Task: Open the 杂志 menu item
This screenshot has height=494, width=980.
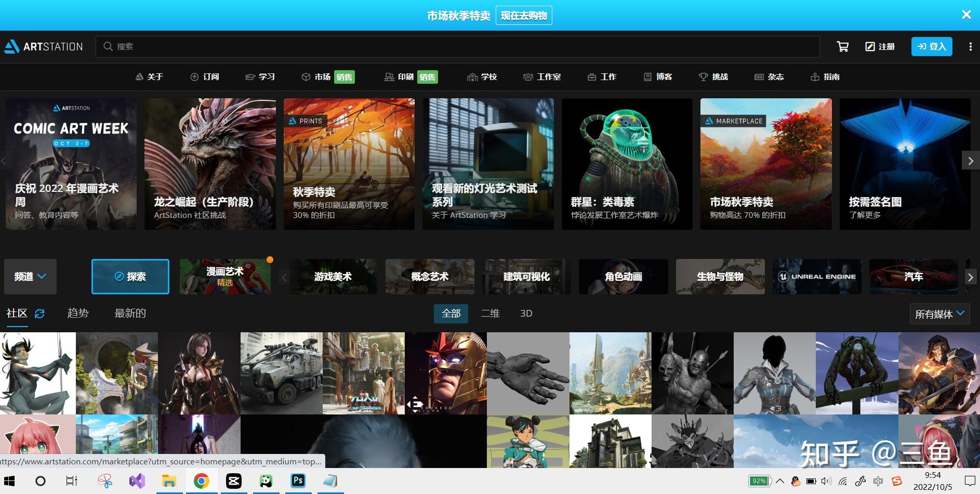Action: click(769, 77)
